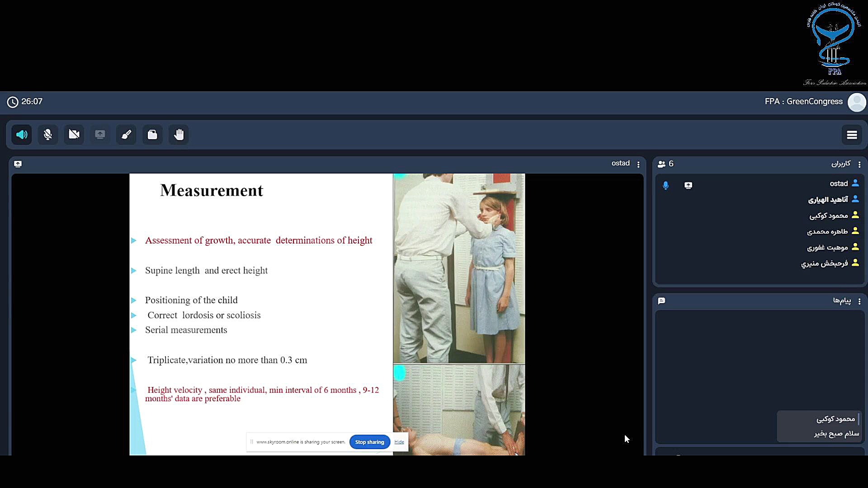Unmute the microphone
This screenshot has width=868, height=488.
click(48, 135)
